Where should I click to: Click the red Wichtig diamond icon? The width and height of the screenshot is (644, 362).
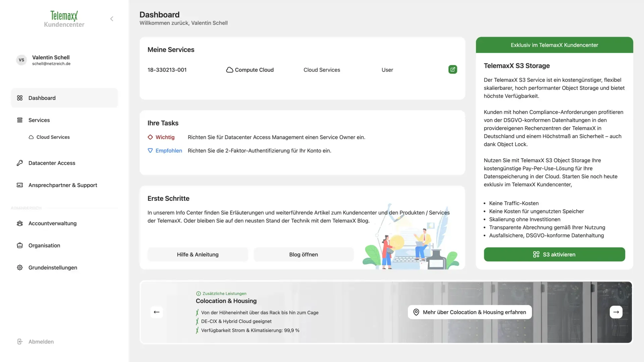[x=150, y=137]
